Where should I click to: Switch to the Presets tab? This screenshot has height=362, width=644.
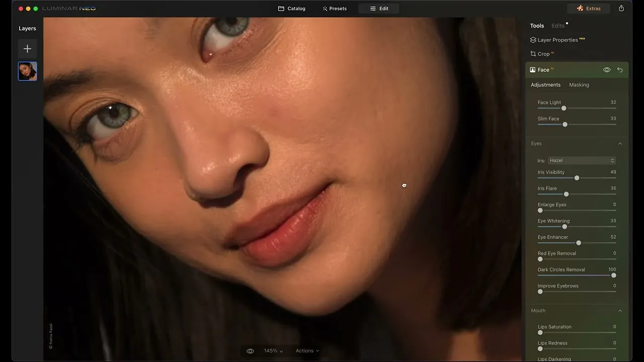(335, 9)
